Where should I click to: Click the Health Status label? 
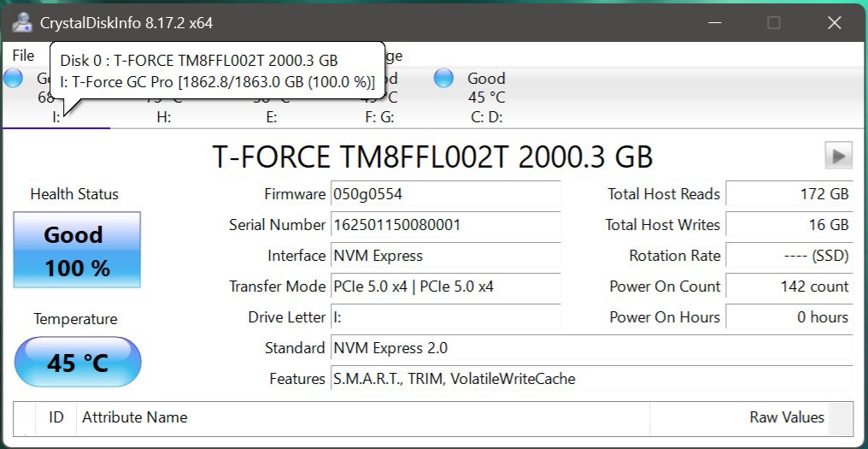coord(74,194)
